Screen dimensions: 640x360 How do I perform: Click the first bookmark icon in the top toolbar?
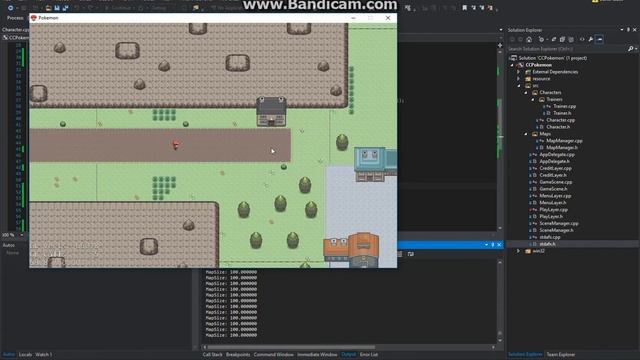(464, 8)
